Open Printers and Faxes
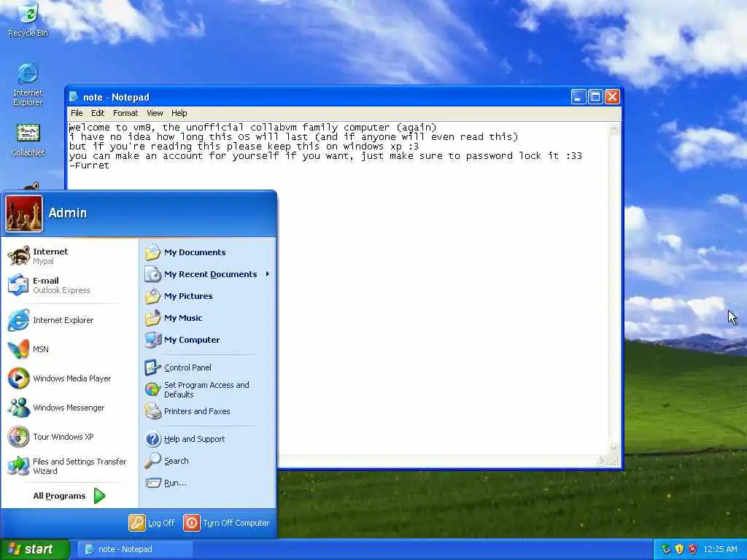Image resolution: width=747 pixels, height=560 pixels. pyautogui.click(x=208, y=411)
